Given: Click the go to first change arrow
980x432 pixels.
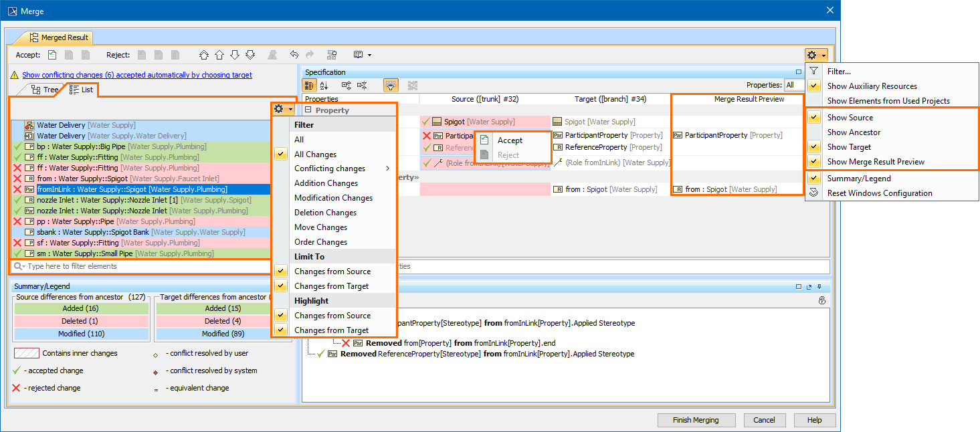Looking at the screenshot, I should click(x=203, y=55).
